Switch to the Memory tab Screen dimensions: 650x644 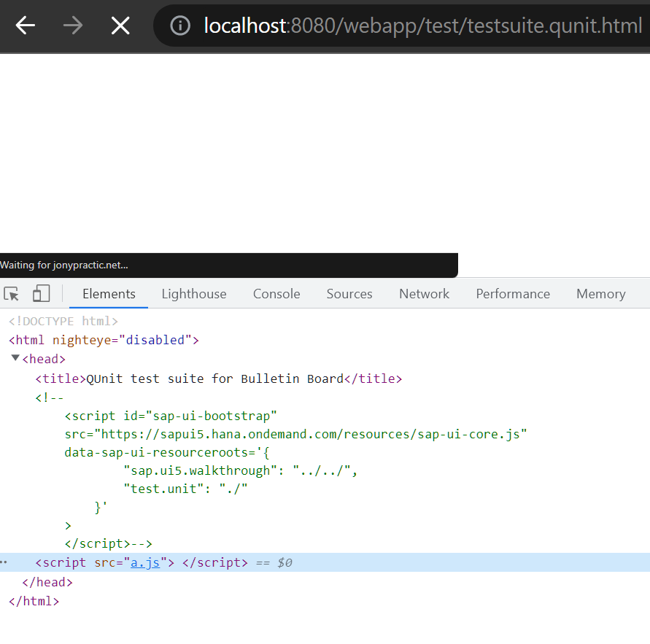pos(600,294)
